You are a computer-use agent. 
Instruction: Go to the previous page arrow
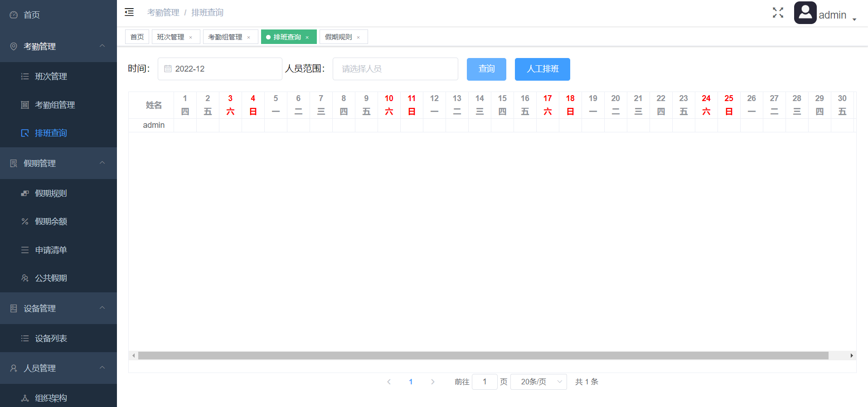389,382
